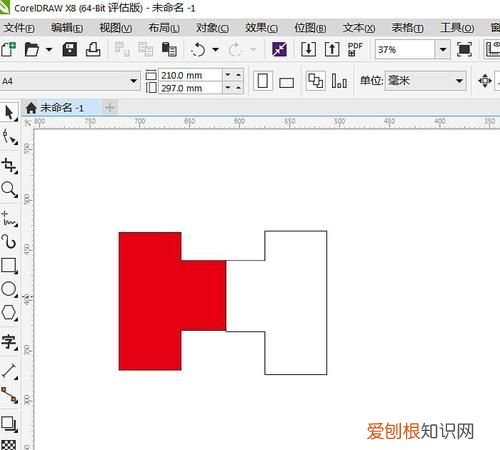The width and height of the screenshot is (500, 450).
Task: Select the Pick tool arrow
Action: [x=9, y=113]
